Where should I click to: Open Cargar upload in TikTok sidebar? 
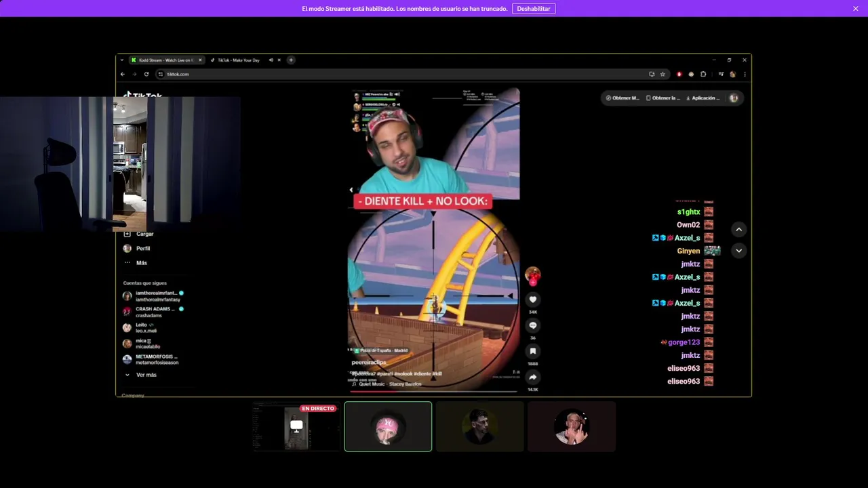pyautogui.click(x=139, y=234)
